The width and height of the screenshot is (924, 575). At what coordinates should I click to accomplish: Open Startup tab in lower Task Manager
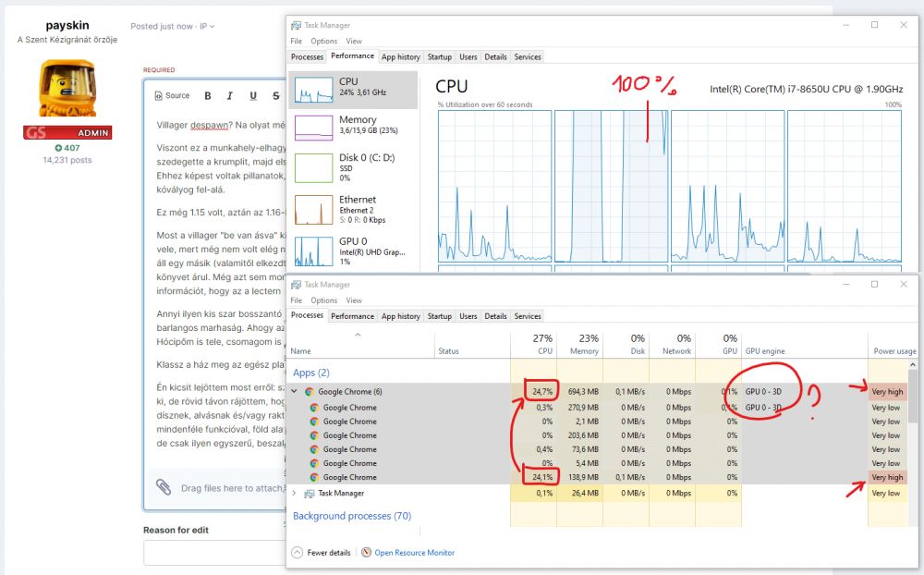tap(440, 316)
